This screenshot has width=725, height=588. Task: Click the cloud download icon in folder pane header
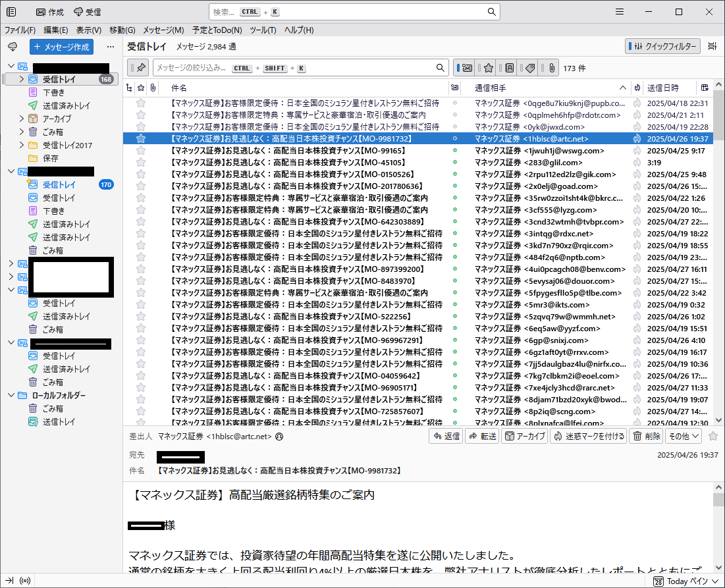pyautogui.click(x=13, y=47)
